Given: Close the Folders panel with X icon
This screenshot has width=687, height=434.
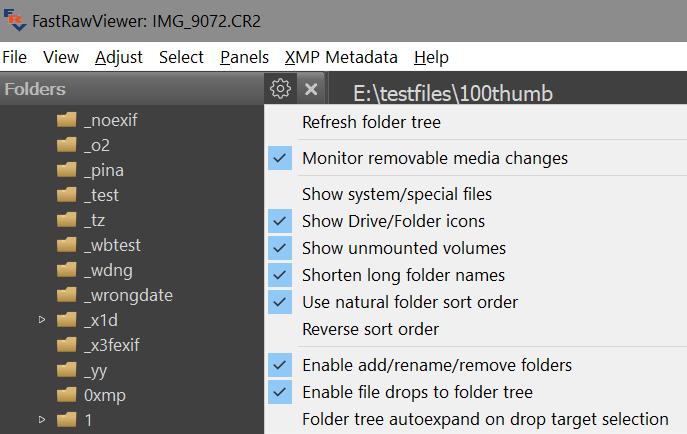Looking at the screenshot, I should point(311,89).
